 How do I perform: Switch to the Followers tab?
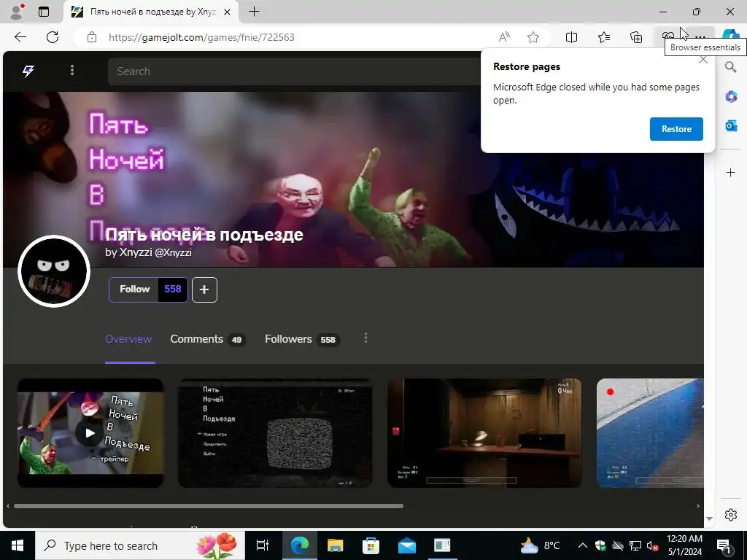pyautogui.click(x=302, y=339)
